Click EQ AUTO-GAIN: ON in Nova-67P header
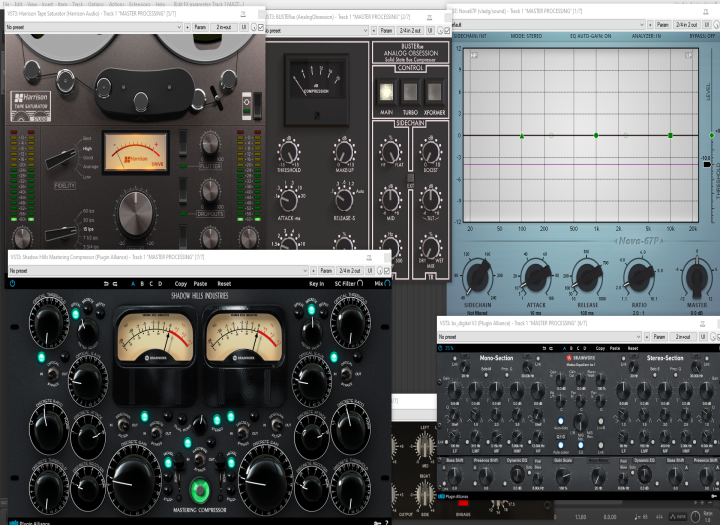720x525 pixels. (591, 36)
